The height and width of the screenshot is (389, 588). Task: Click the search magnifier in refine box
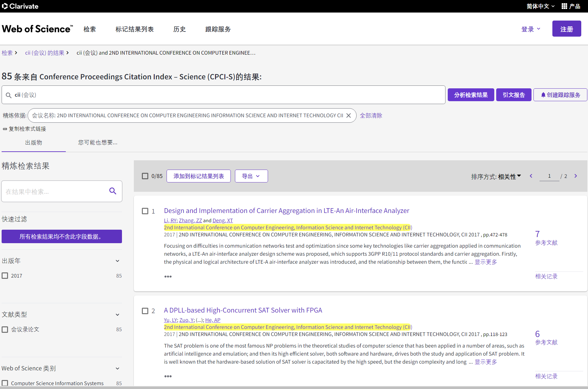113,191
